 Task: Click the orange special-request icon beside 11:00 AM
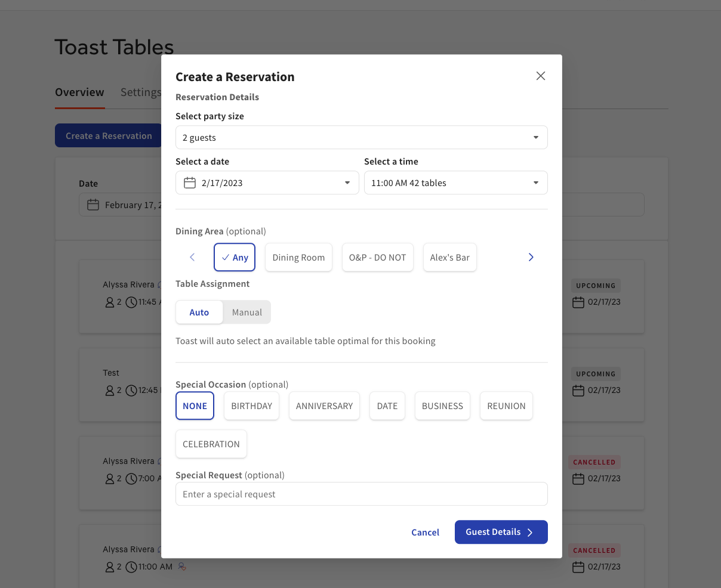pyautogui.click(x=181, y=567)
